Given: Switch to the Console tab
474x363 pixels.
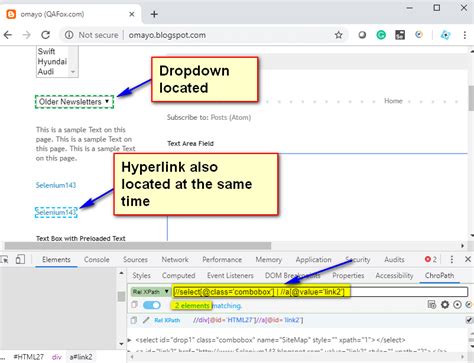Looking at the screenshot, I should [x=96, y=259].
